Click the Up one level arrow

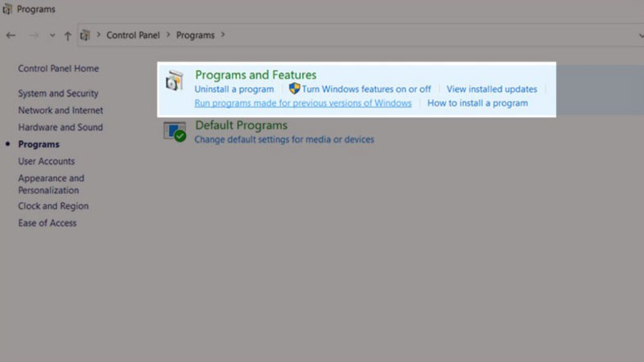[68, 35]
